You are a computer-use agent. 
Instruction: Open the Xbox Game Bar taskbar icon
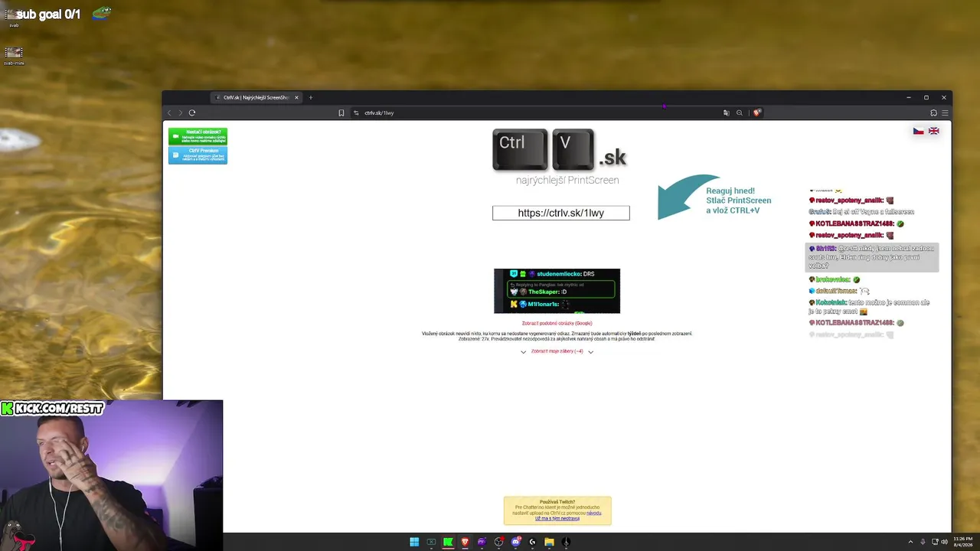[x=431, y=542]
